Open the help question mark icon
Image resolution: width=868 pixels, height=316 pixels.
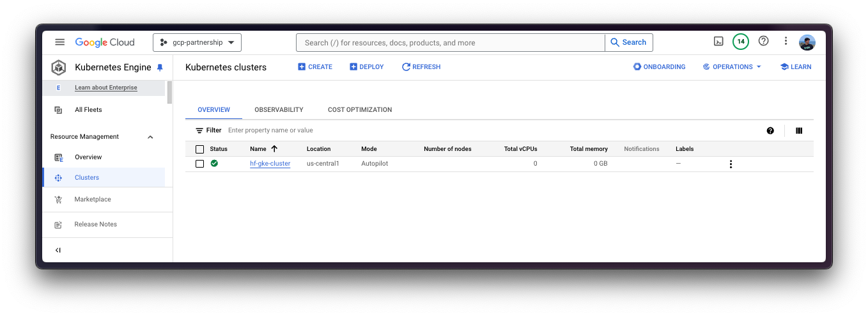[x=763, y=41]
